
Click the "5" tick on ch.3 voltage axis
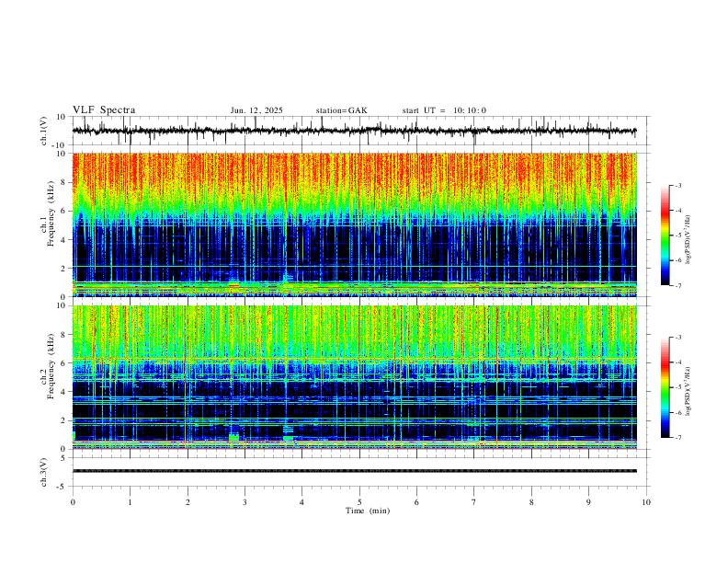pyautogui.click(x=64, y=458)
